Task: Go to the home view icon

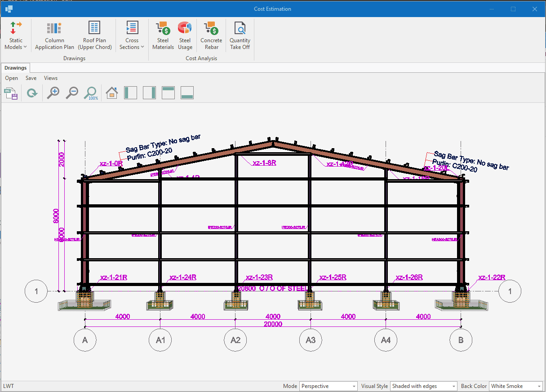Action: pyautogui.click(x=111, y=93)
